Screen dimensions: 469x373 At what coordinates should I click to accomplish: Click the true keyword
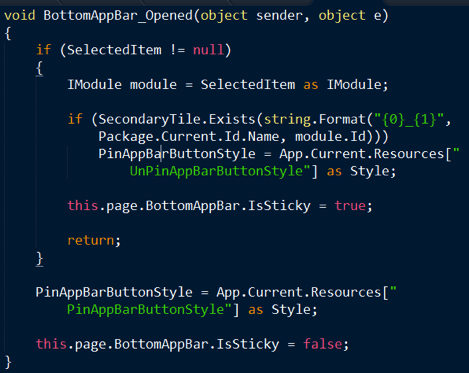click(x=350, y=206)
